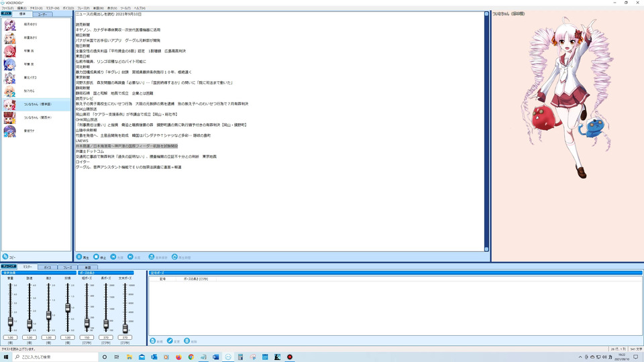
Task: Click the 削除 (delete) pause symbol icon
Action: pyautogui.click(x=187, y=341)
